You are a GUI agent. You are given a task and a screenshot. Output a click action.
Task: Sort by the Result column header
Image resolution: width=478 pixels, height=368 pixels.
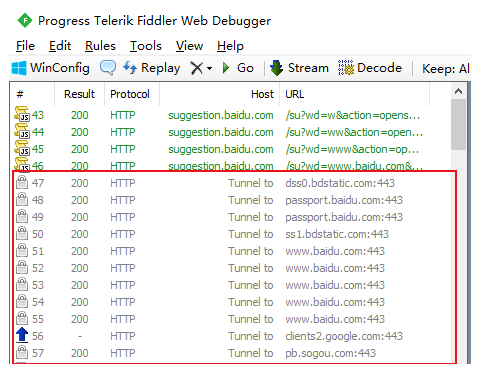(x=79, y=94)
